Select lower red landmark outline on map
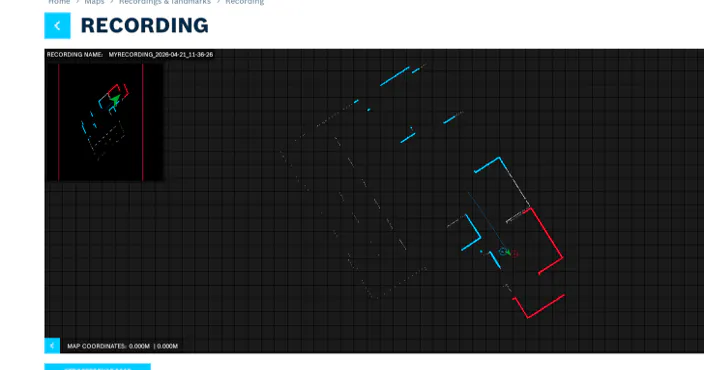 [538, 306]
